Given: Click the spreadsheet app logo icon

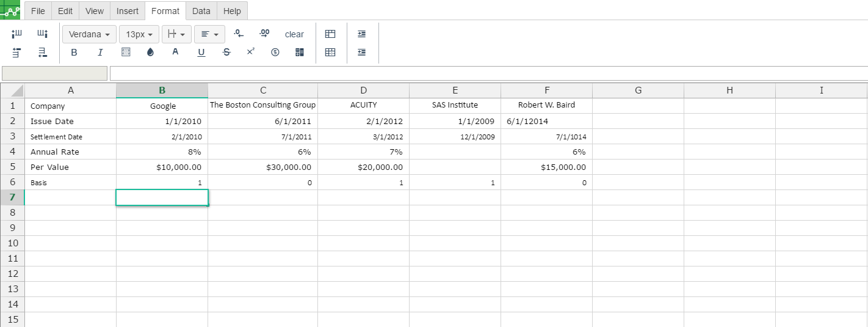Looking at the screenshot, I should click(10, 10).
